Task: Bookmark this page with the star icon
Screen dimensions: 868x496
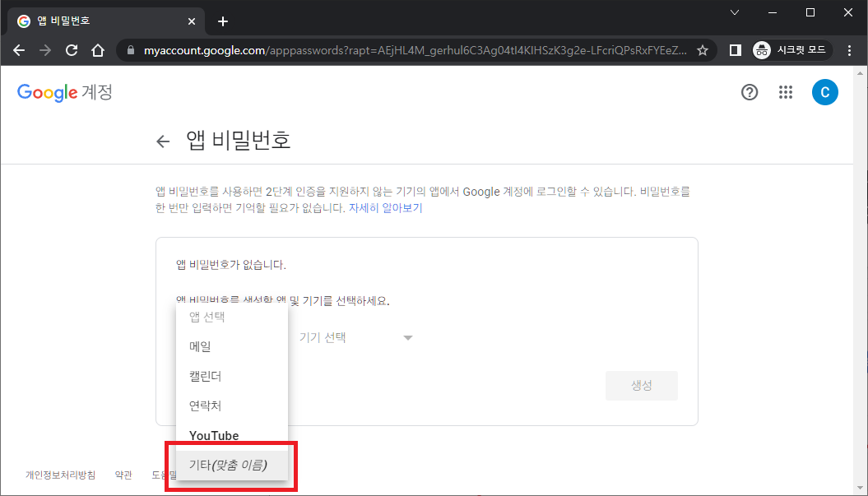Action: pos(703,50)
